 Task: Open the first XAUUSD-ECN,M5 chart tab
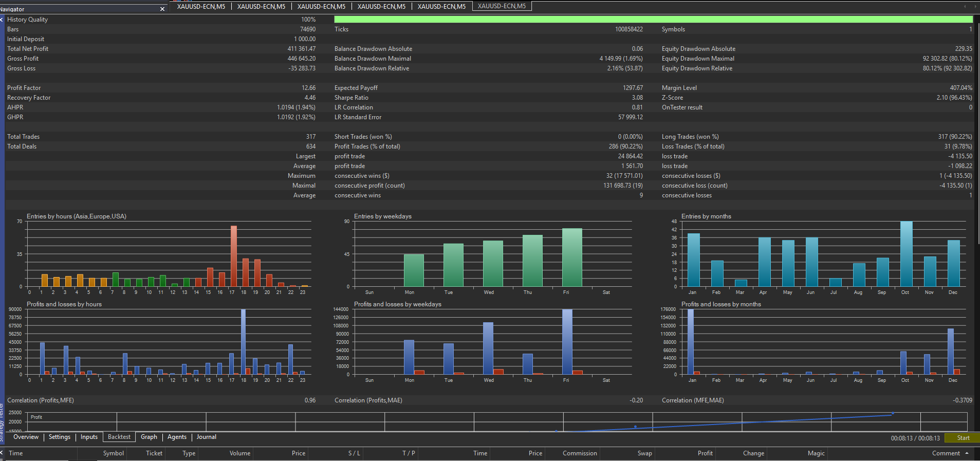pos(201,7)
